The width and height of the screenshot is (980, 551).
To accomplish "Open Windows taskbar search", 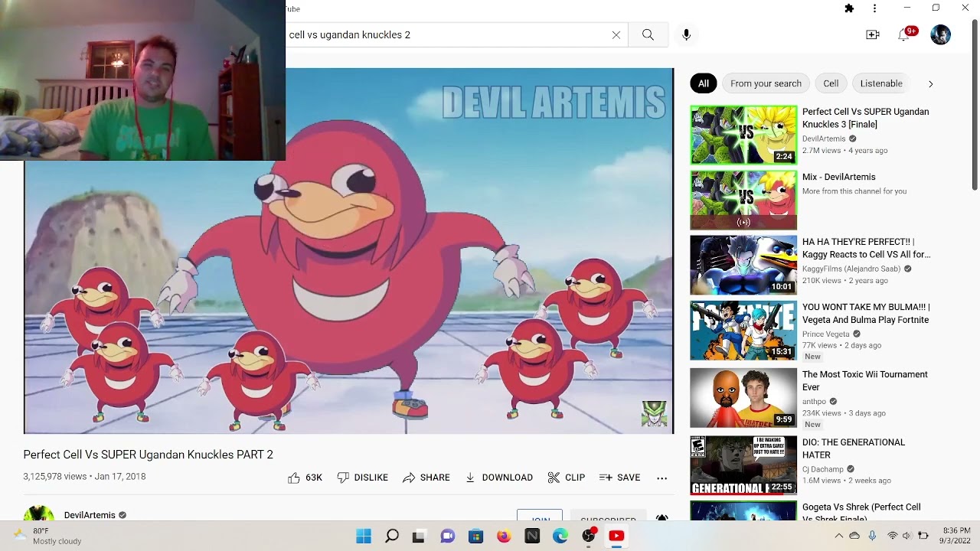I will [x=391, y=536].
